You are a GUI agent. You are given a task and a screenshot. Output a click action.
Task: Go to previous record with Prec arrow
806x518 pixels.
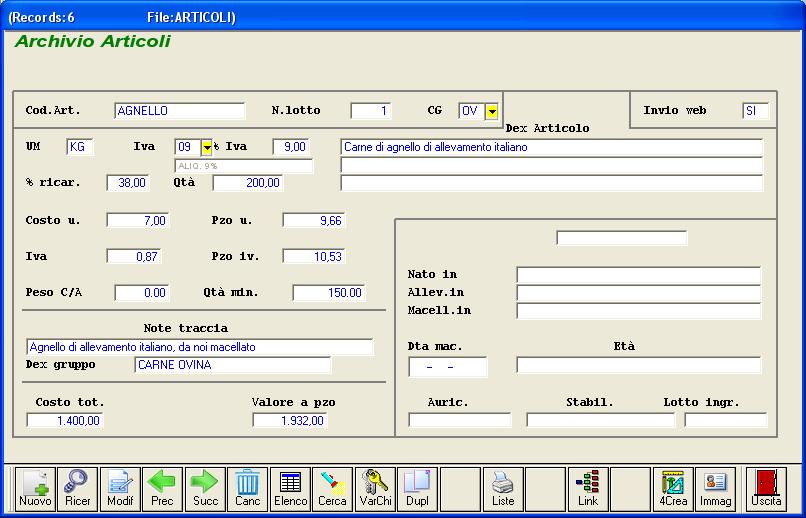click(x=162, y=489)
